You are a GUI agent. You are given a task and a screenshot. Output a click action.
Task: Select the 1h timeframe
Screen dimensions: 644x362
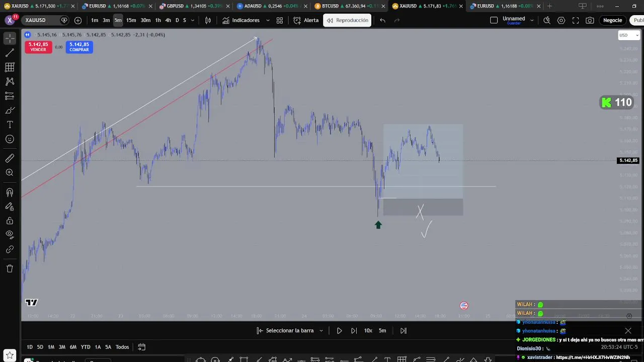pyautogui.click(x=158, y=20)
